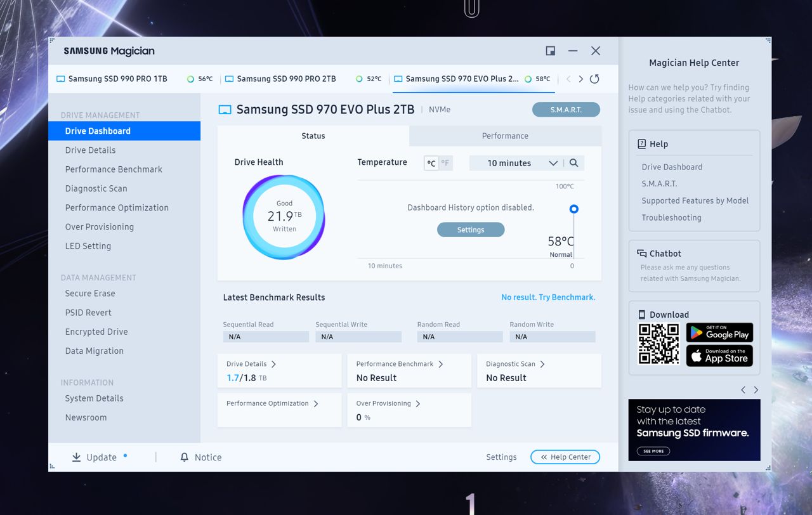Click the temperature gauge slider handle

point(574,209)
